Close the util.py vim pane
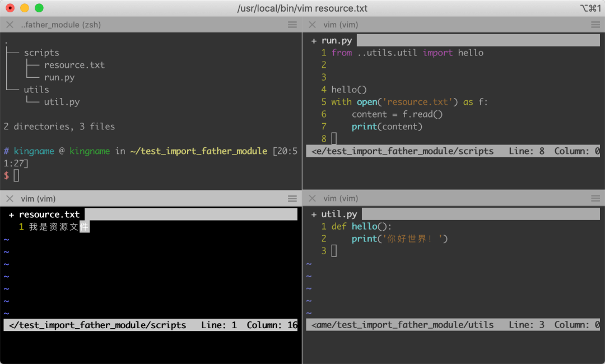This screenshot has width=605, height=364. [312, 198]
